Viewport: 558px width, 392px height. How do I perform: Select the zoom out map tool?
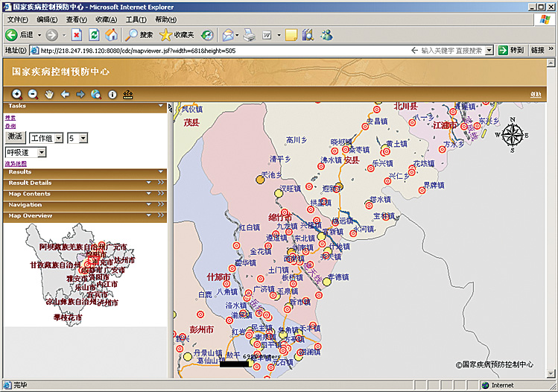click(33, 95)
